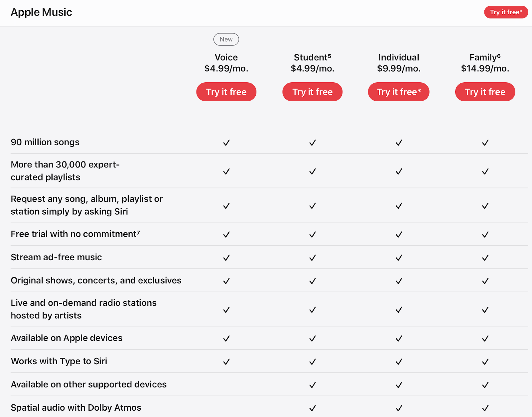Click Voice checkmark for Works with Type to Siri

pos(226,362)
